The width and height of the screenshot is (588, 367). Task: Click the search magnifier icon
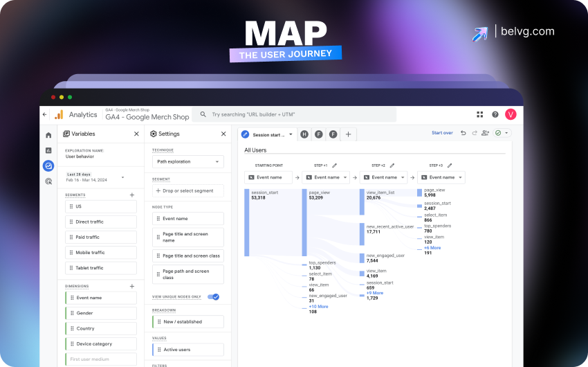203,114
